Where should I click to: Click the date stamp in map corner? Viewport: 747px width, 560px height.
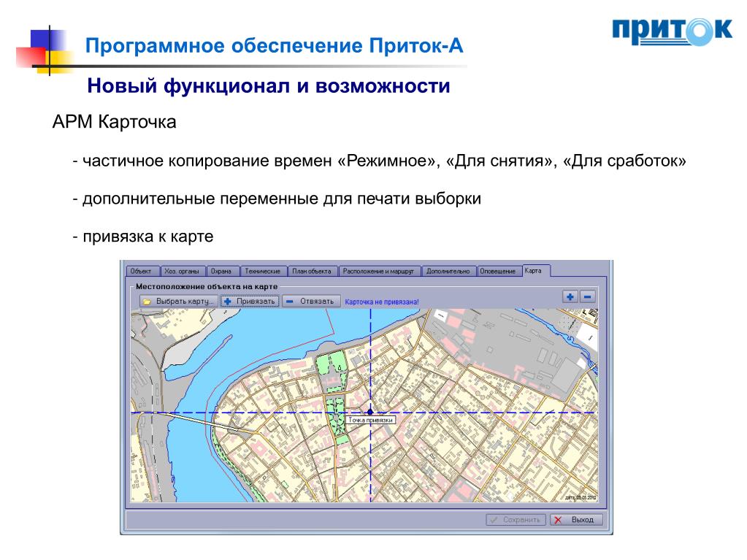coord(581,498)
